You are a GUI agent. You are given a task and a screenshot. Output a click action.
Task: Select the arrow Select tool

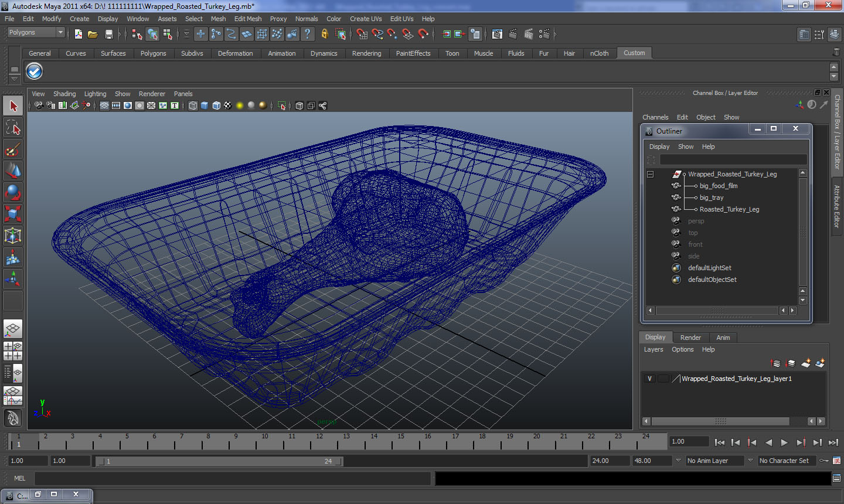[x=13, y=106]
